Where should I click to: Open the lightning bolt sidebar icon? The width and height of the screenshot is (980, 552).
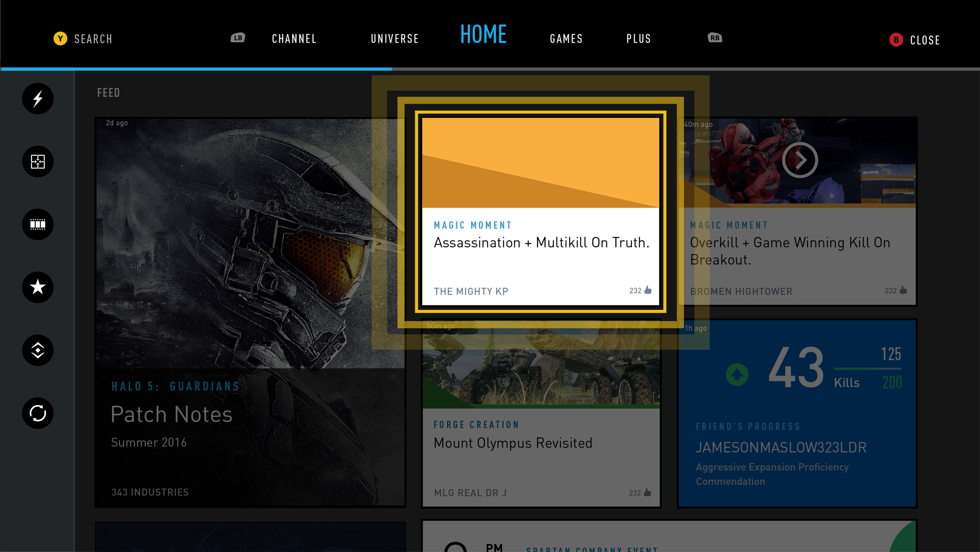(x=38, y=98)
